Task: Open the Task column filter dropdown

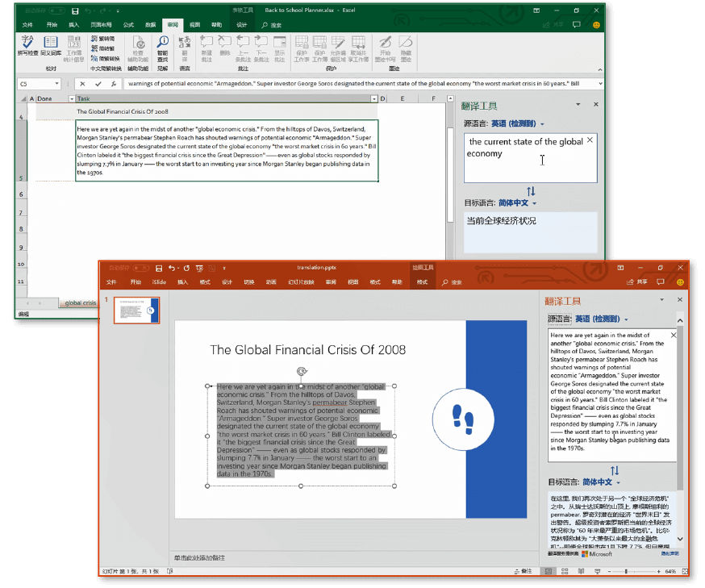Action: 373,98
